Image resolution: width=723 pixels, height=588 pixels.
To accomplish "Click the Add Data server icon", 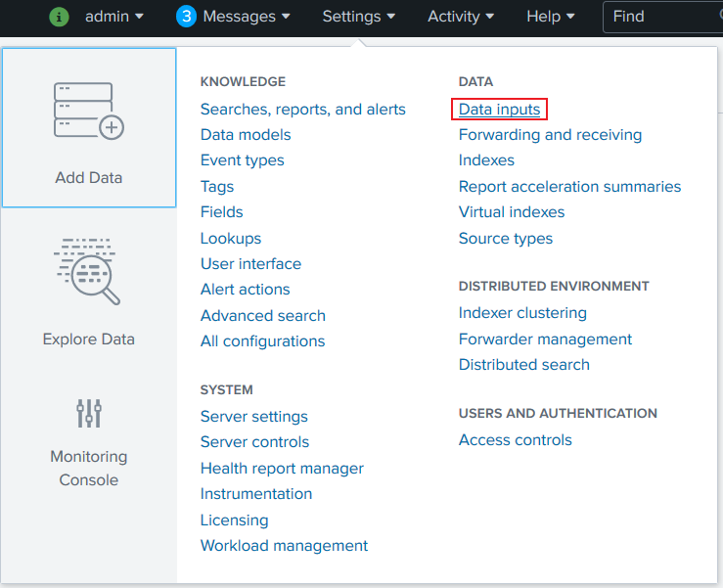I will (x=89, y=111).
